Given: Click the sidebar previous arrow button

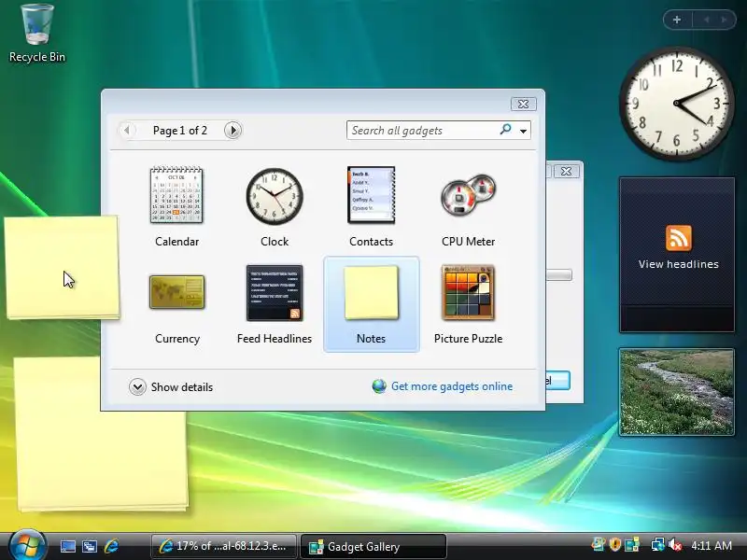Looking at the screenshot, I should point(706,20).
